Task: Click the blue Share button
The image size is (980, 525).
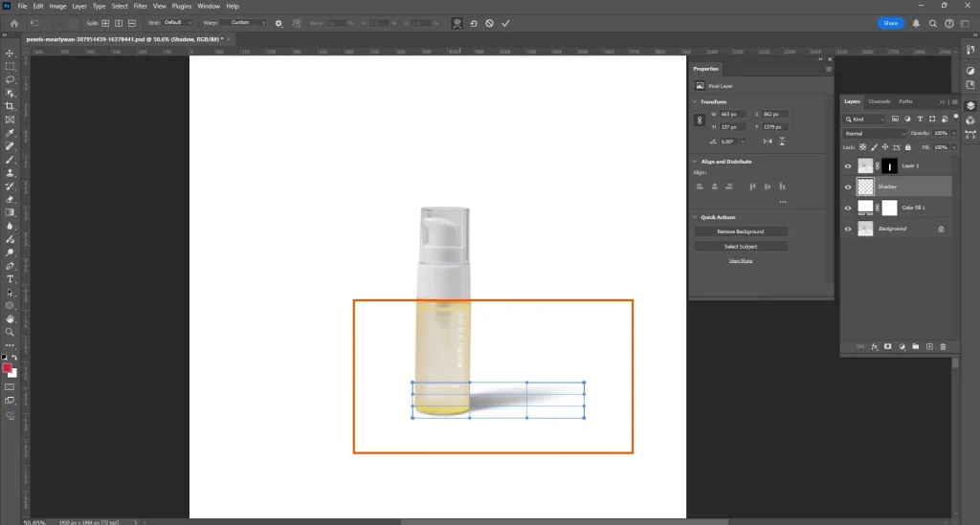Action: click(891, 23)
